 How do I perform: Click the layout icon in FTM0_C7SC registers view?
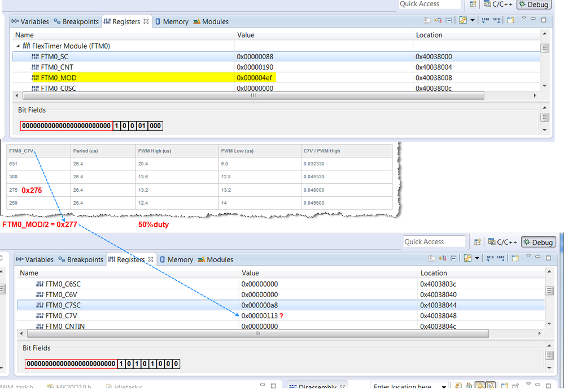[467, 258]
